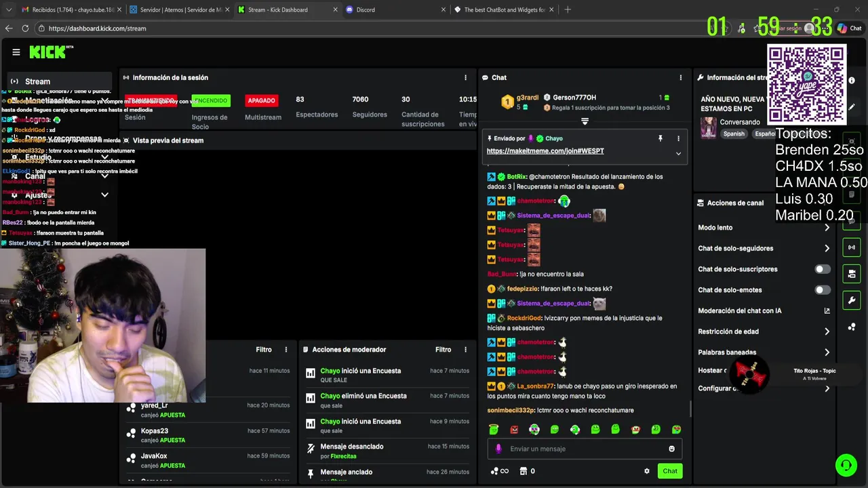Click the address bar URL

(97, 28)
